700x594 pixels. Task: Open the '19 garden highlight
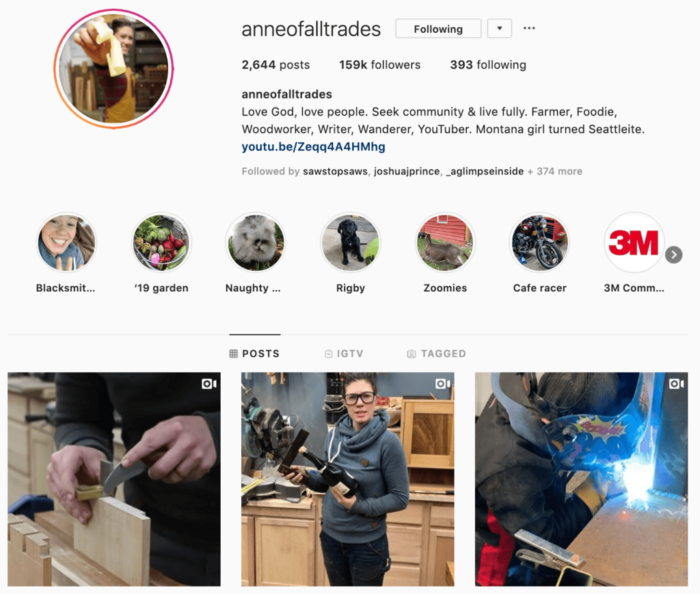[x=161, y=243]
